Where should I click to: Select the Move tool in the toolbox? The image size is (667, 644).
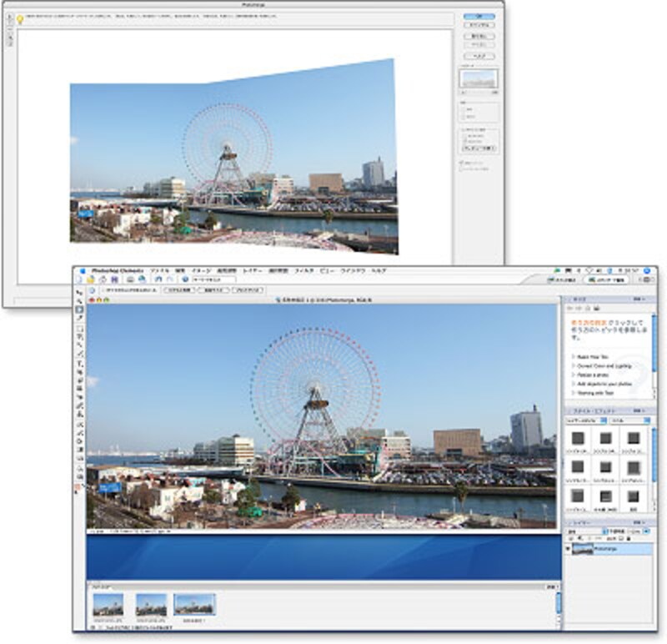79,293
